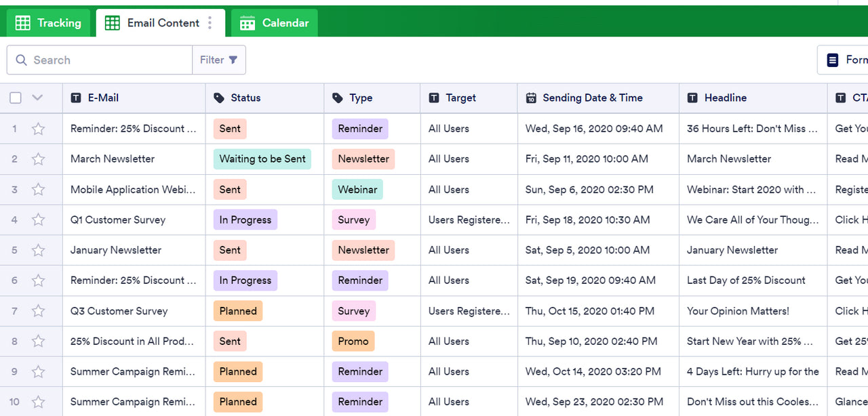Click the Calendar tab calendar icon

click(248, 23)
